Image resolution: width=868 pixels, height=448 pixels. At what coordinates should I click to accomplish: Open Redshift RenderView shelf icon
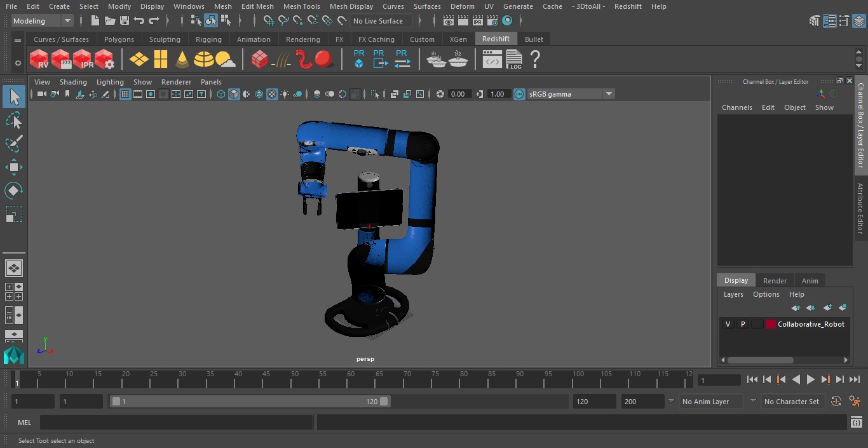pyautogui.click(x=39, y=60)
